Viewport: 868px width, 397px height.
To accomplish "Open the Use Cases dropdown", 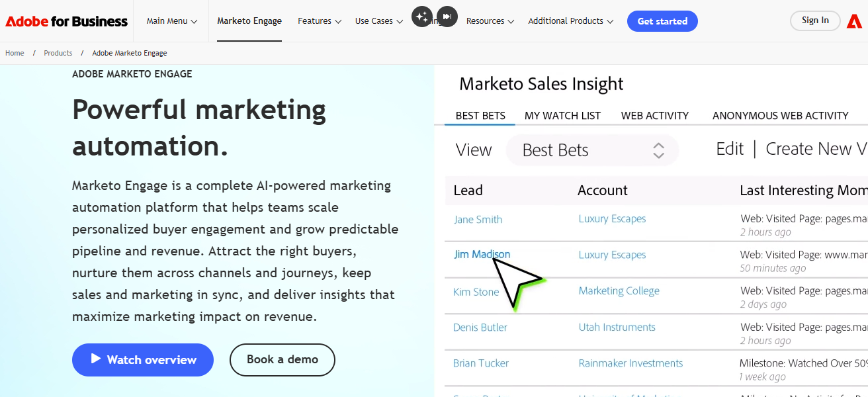I will tap(378, 21).
